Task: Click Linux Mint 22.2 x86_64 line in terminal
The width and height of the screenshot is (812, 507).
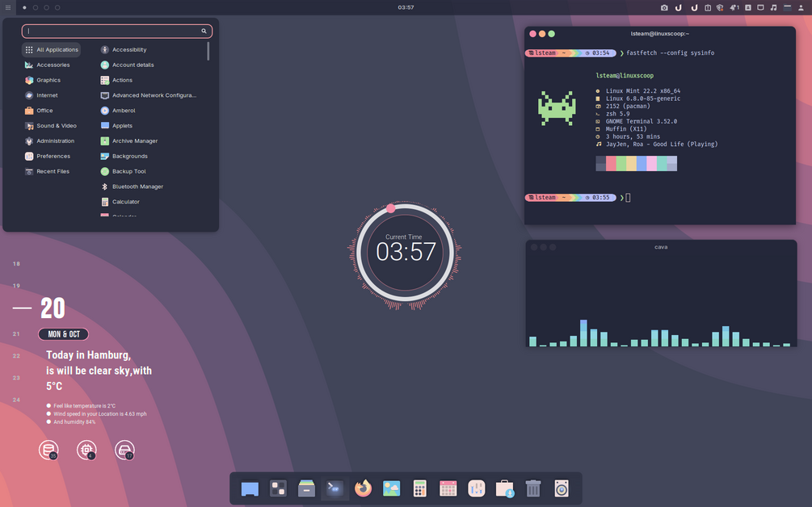Action: tap(643, 91)
